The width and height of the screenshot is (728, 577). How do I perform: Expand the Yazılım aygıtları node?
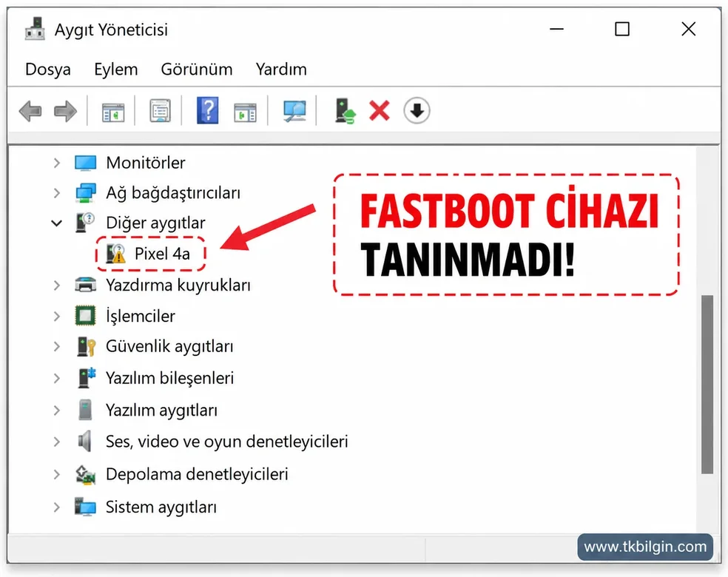point(57,411)
